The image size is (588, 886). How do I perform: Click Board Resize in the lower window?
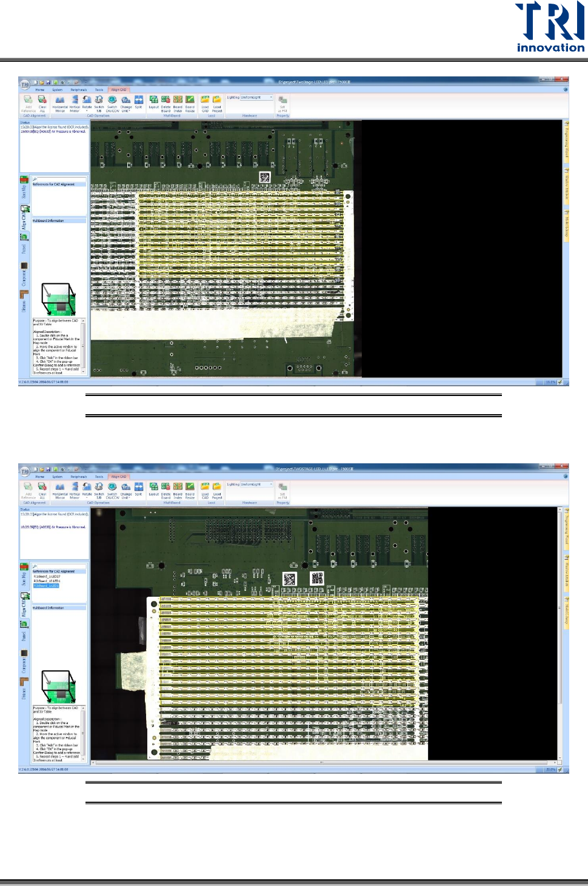tap(190, 490)
